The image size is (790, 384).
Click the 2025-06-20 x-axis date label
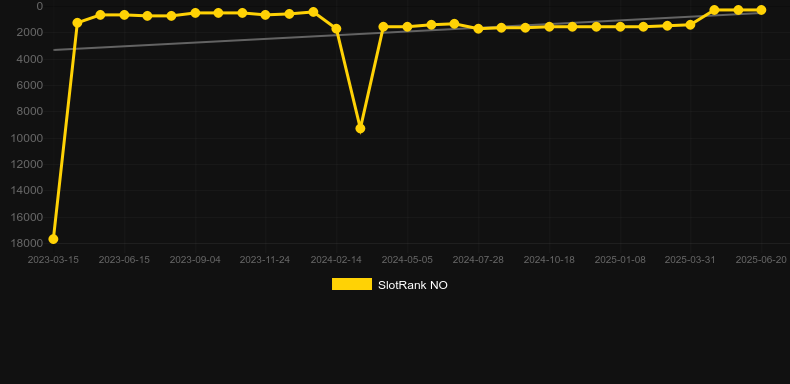click(761, 260)
